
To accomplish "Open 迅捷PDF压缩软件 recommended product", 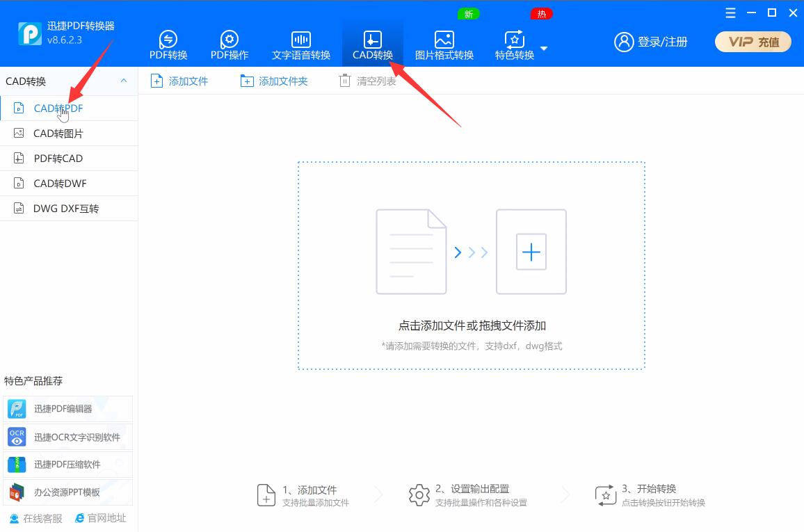I will [67, 465].
